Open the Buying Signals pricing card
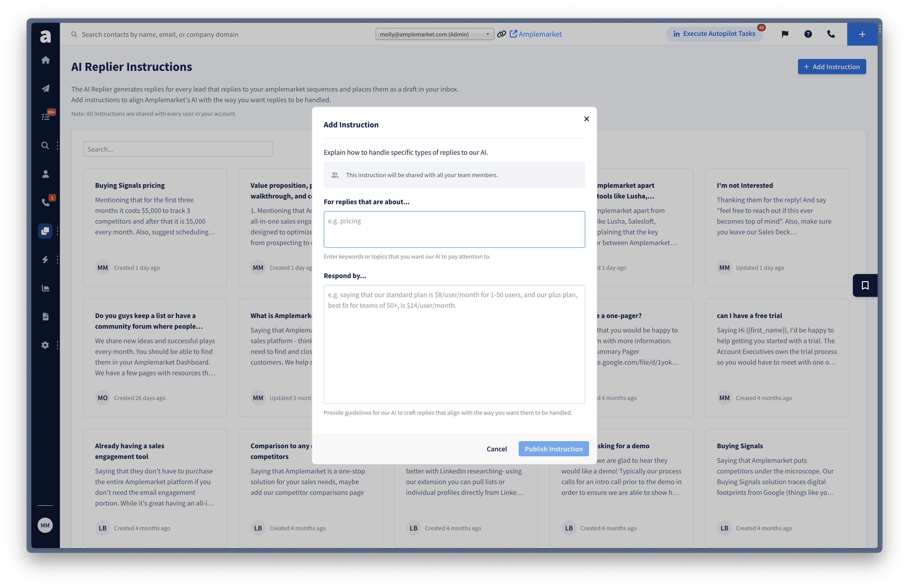 (x=155, y=227)
